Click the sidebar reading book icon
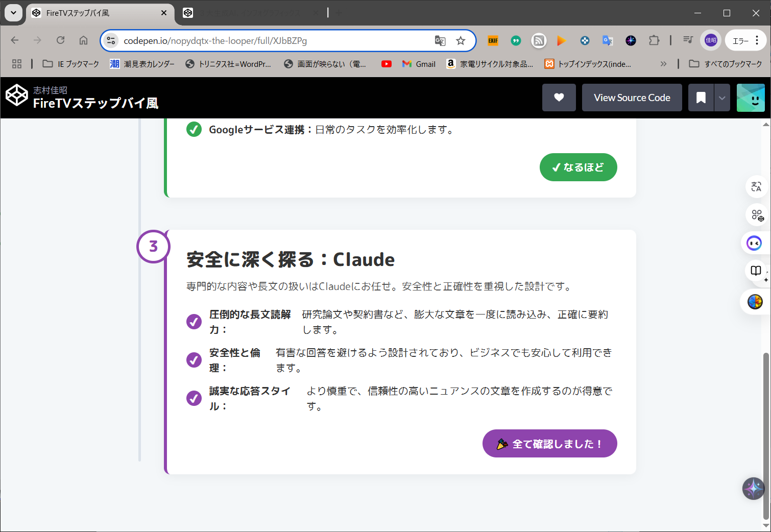Image resolution: width=771 pixels, height=532 pixels. tap(756, 271)
